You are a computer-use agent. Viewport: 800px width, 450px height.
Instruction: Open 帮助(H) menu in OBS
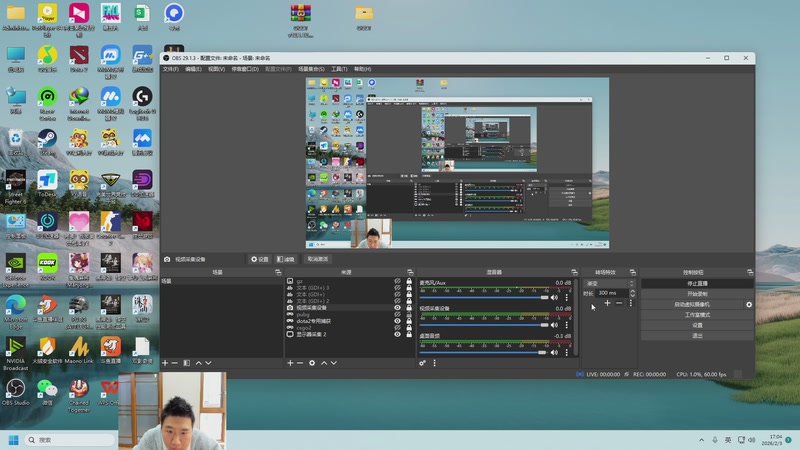pos(363,69)
